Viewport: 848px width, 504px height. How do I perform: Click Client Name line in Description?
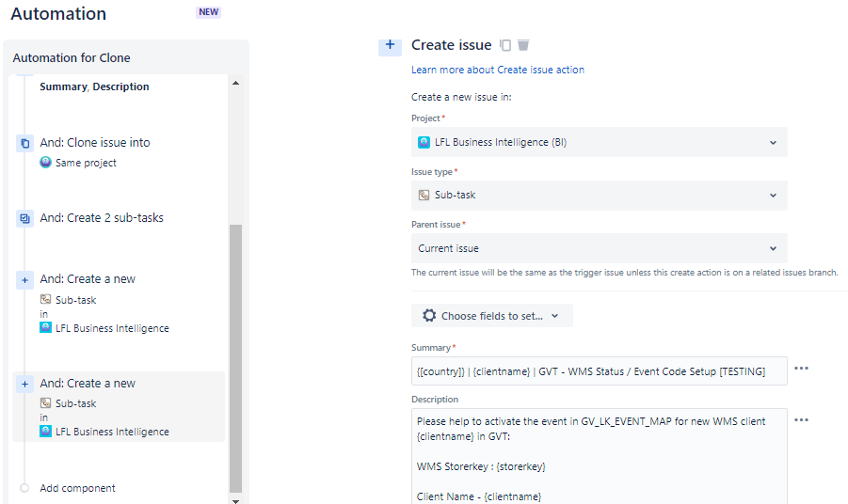coord(479,496)
